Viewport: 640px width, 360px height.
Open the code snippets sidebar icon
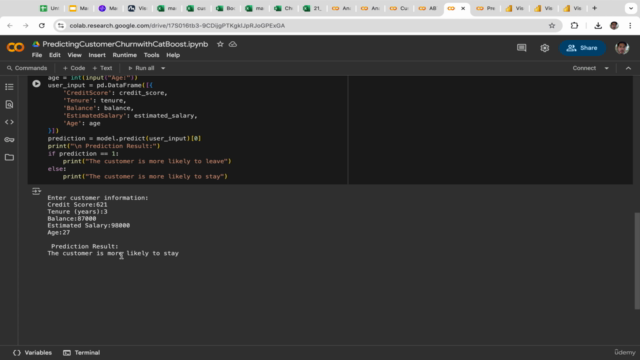9,122
